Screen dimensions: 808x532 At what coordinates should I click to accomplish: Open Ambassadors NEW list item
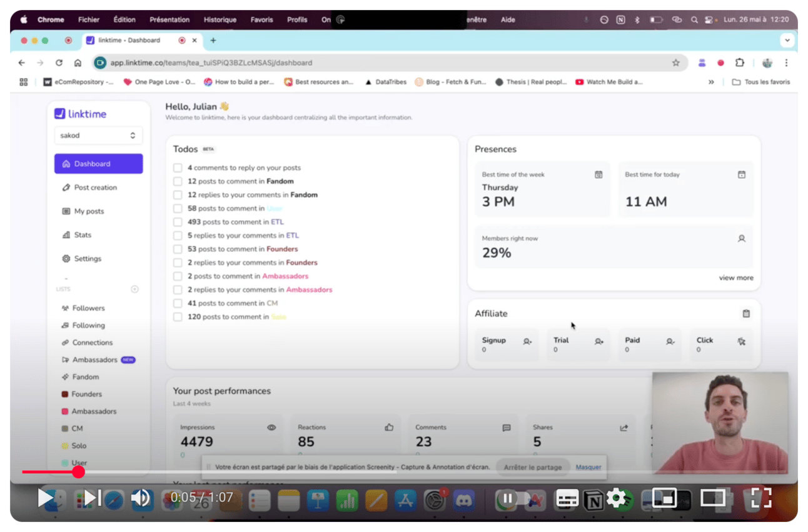pyautogui.click(x=98, y=360)
